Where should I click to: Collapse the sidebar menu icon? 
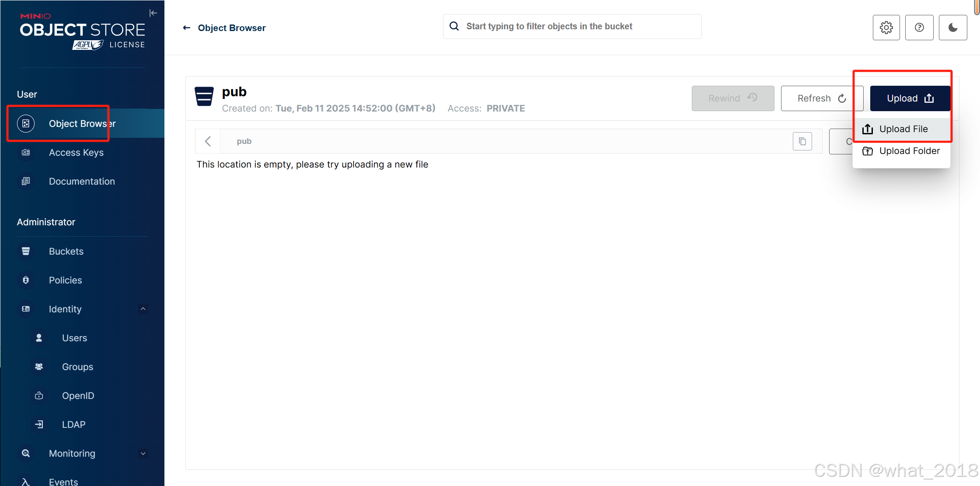click(153, 13)
